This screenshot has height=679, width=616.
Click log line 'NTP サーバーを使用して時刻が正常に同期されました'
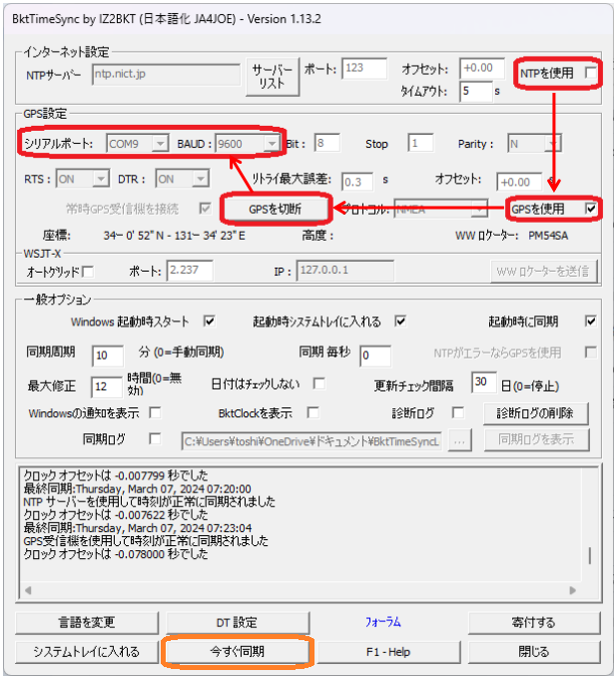tap(150, 502)
